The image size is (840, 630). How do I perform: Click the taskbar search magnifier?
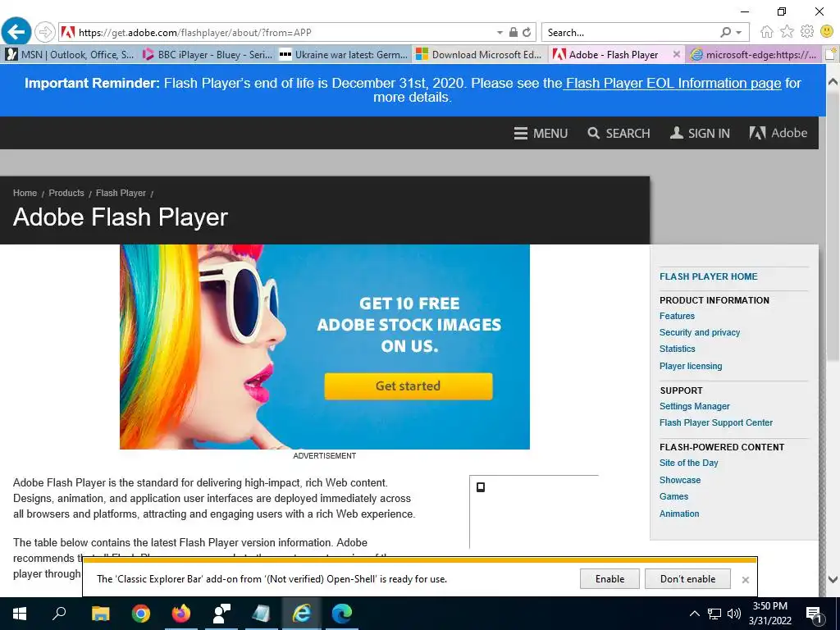[59, 614]
